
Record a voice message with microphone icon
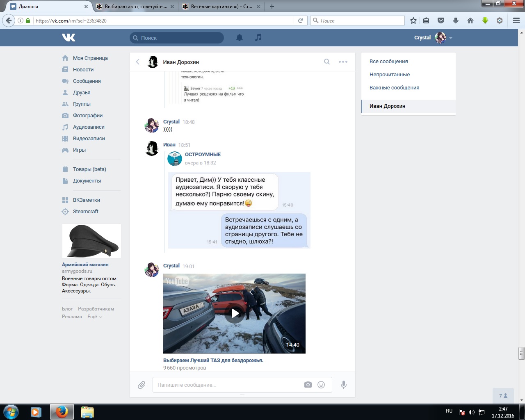click(344, 385)
